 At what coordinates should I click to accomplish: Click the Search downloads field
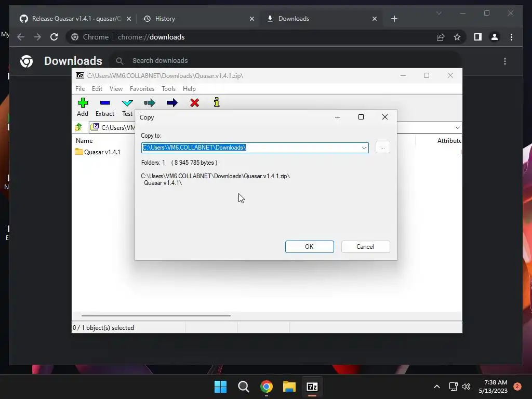tap(285, 61)
